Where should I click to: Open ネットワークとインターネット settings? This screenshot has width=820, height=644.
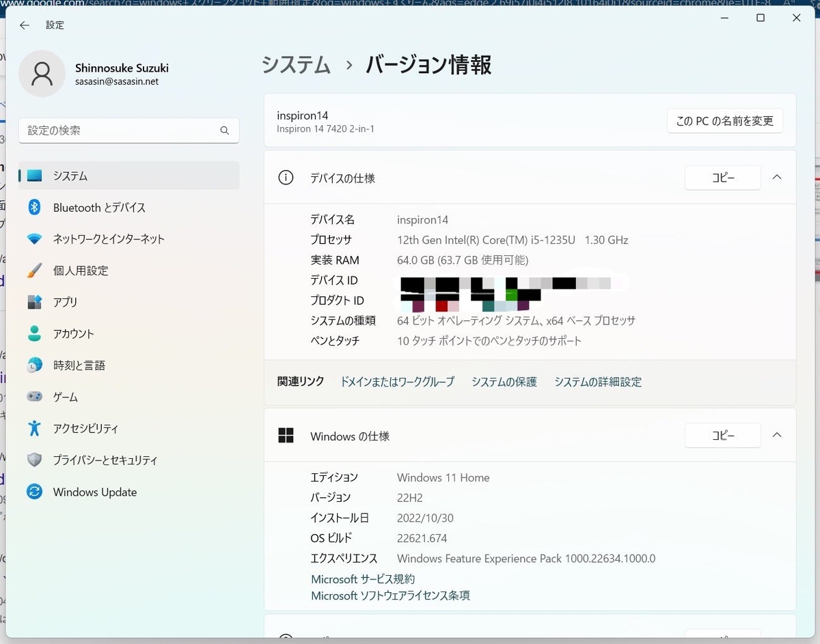pos(130,239)
